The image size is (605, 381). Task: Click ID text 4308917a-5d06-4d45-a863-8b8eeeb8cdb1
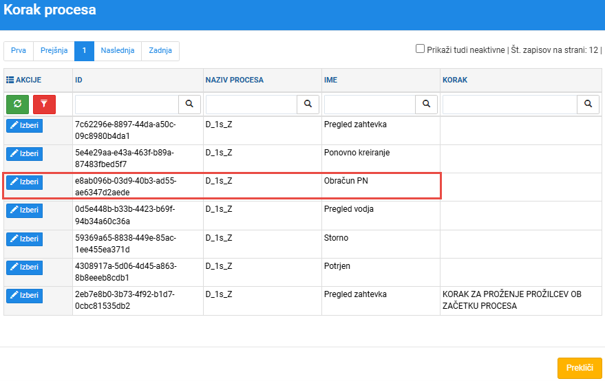tap(126, 272)
